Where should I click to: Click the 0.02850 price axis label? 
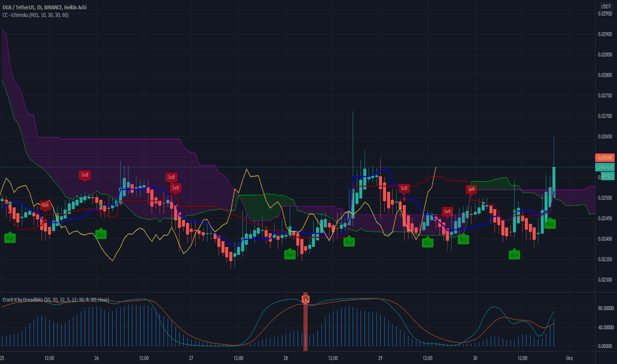pos(605,55)
